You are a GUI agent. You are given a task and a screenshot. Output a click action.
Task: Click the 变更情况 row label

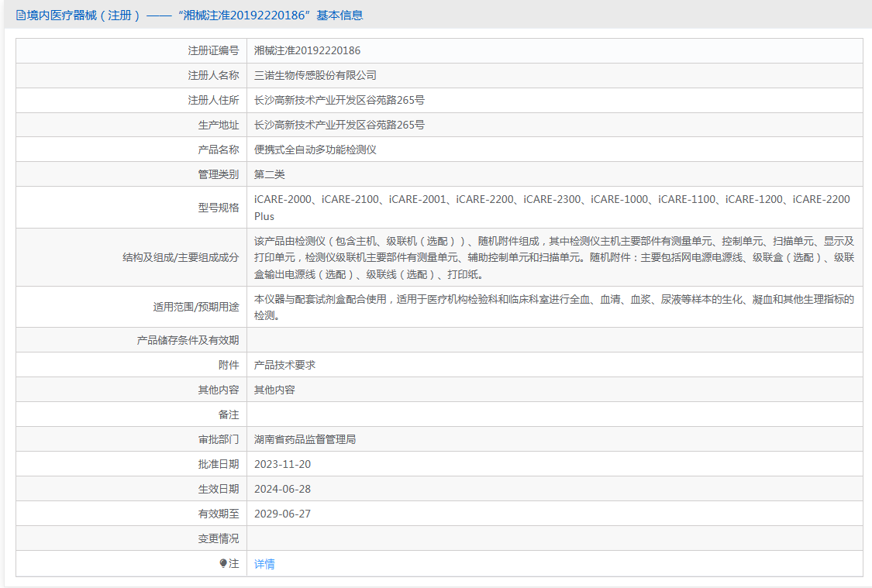click(x=219, y=539)
